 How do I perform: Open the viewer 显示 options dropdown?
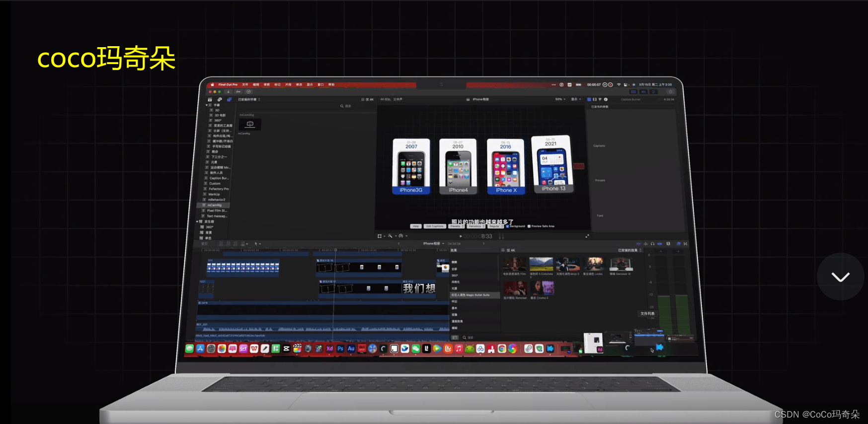pyautogui.click(x=576, y=99)
